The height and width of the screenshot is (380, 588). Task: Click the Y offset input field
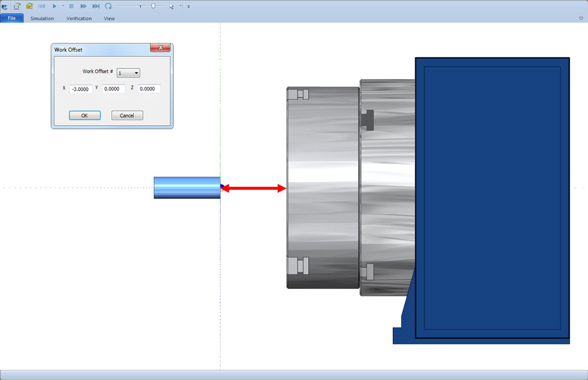tap(113, 89)
